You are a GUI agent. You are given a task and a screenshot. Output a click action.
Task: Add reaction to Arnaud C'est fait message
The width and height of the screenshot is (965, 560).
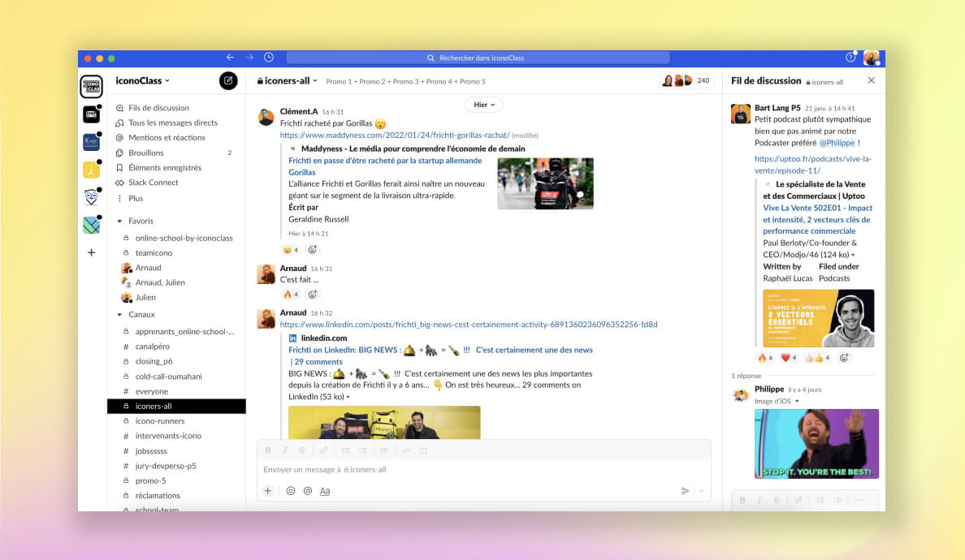(313, 295)
